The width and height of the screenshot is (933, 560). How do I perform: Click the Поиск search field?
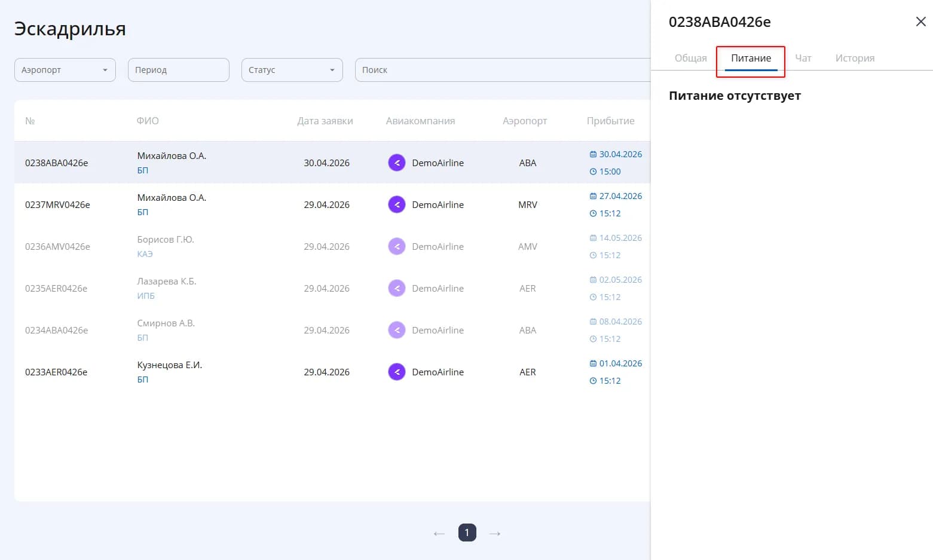(503, 70)
